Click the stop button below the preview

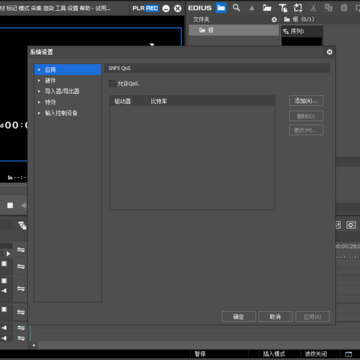(x=10, y=205)
